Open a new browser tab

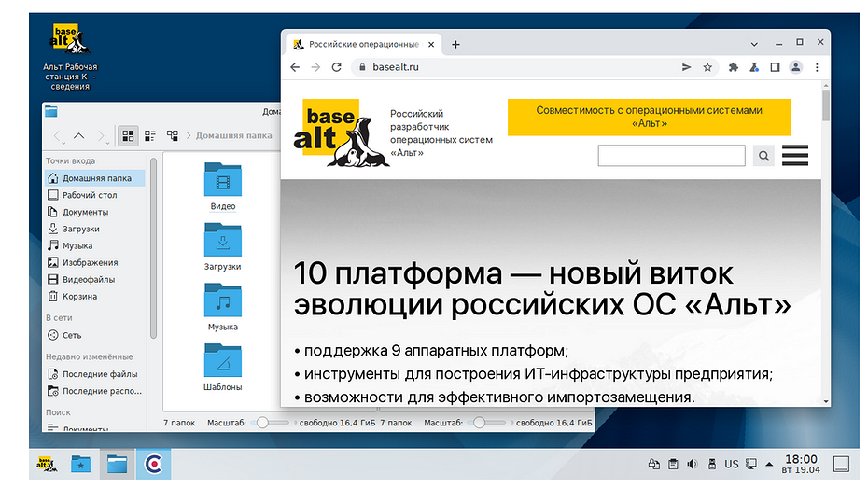455,44
